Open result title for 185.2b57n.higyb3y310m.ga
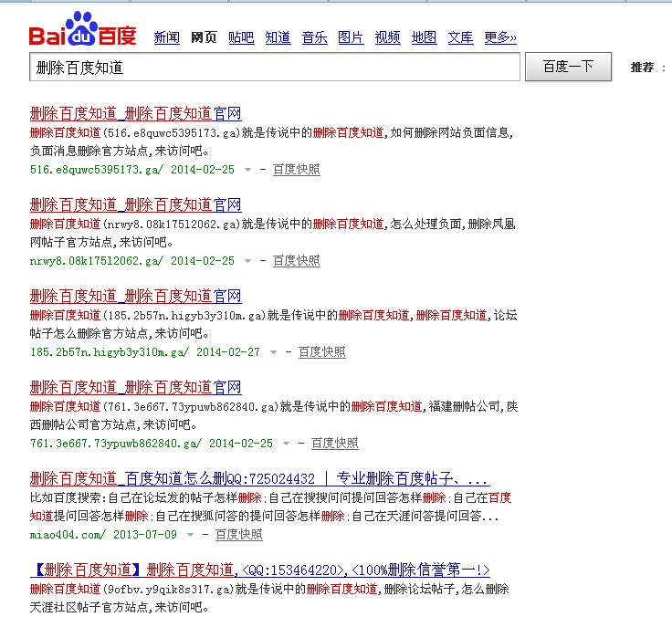The height and width of the screenshot is (617, 672). (135, 296)
